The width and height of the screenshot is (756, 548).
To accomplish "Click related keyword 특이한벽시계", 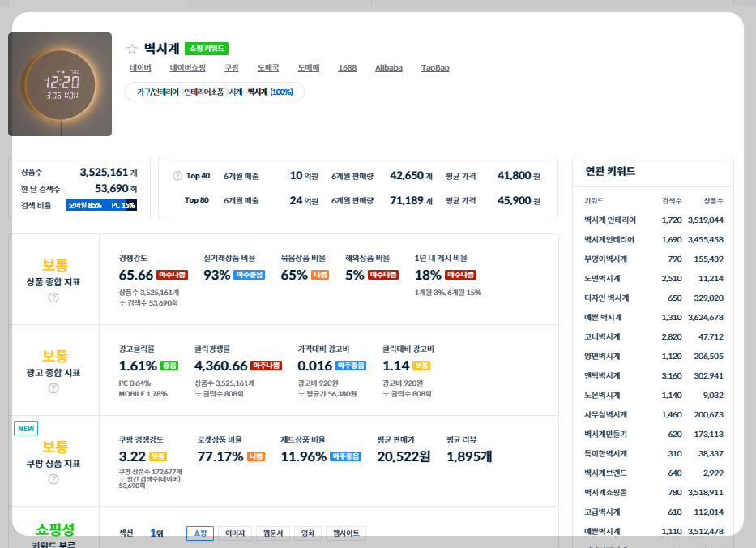I will pos(605,453).
